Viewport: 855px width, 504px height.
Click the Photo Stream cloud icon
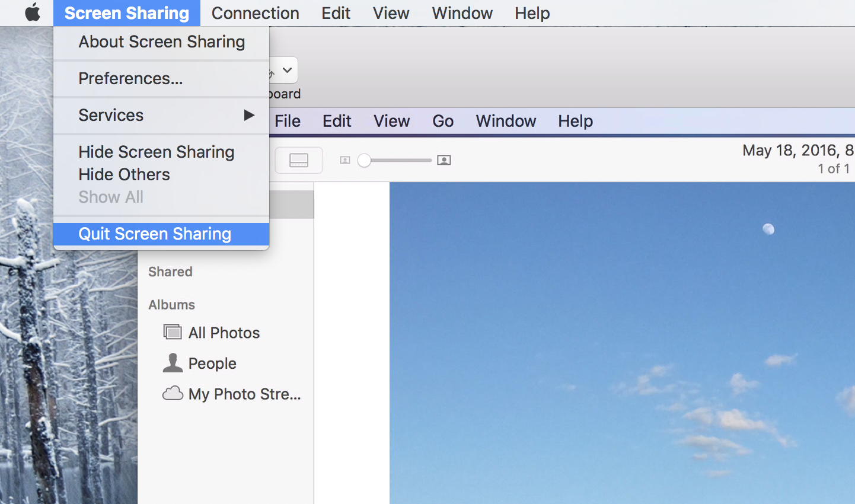pyautogui.click(x=173, y=393)
